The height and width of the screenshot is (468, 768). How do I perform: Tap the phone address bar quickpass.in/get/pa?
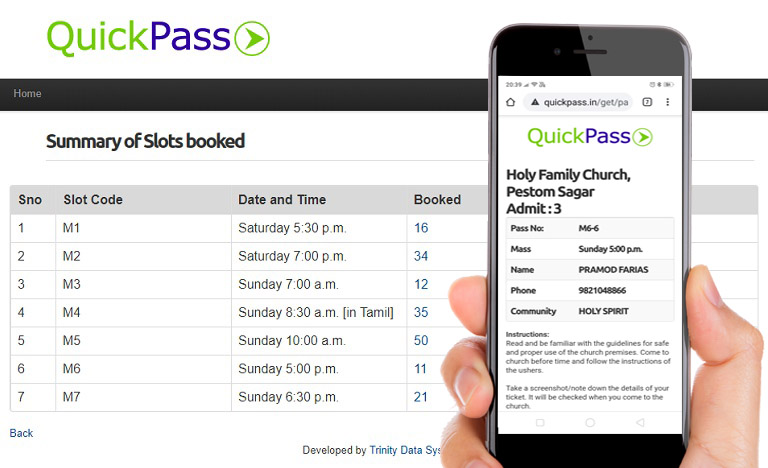click(578, 102)
